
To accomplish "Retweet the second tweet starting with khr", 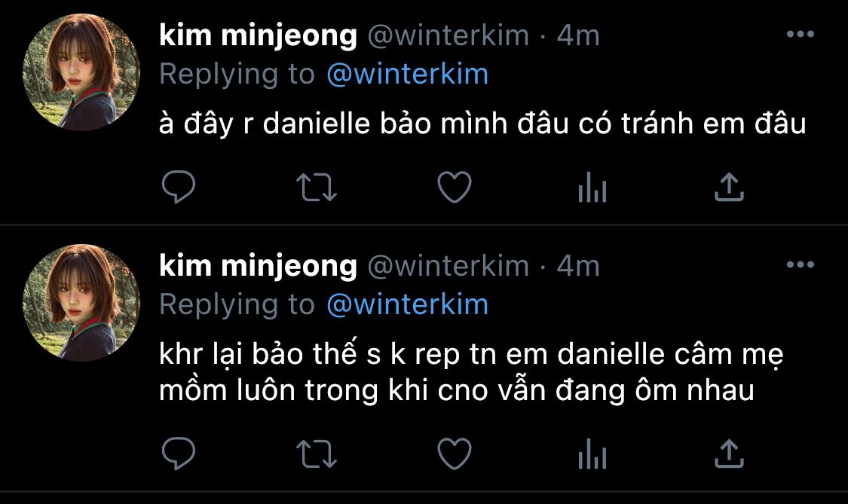I will [x=317, y=454].
